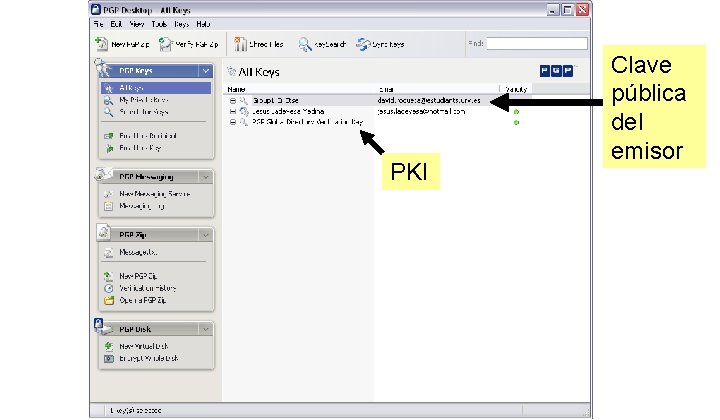Select All Keys in the sidebar

[156, 88]
